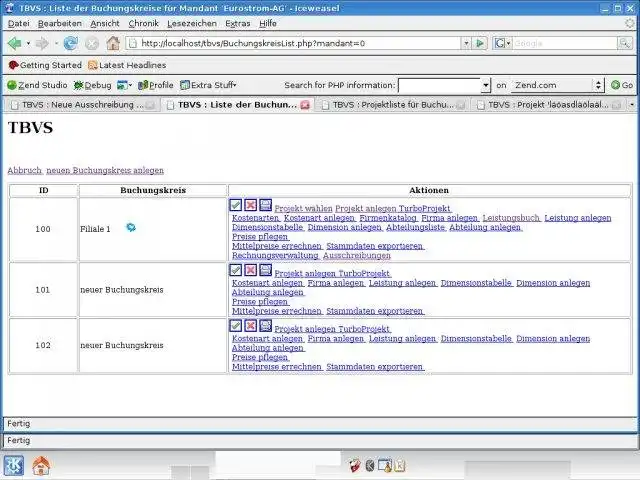Click the Abteilungsliste link

pos(416,227)
